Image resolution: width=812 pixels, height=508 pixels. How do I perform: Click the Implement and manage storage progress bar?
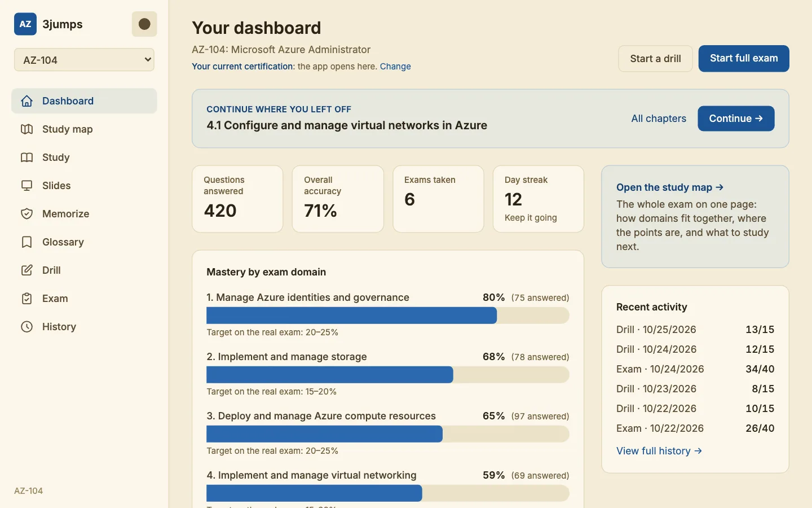tap(388, 375)
